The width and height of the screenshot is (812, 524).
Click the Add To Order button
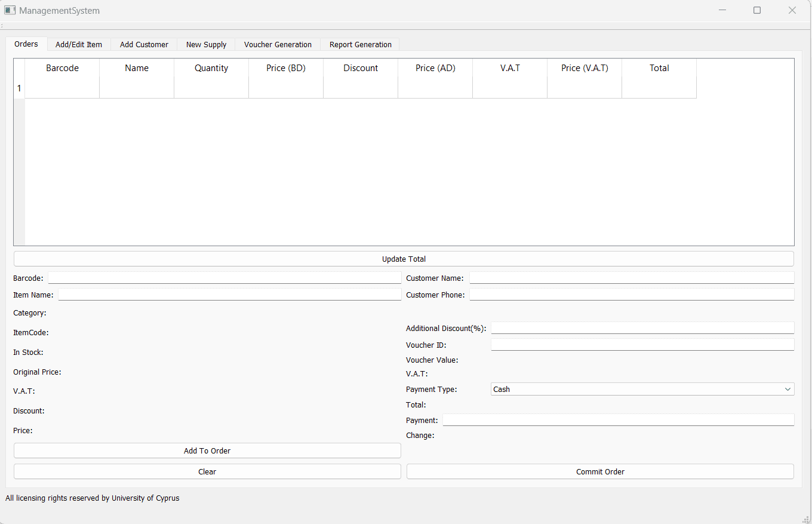(x=207, y=451)
